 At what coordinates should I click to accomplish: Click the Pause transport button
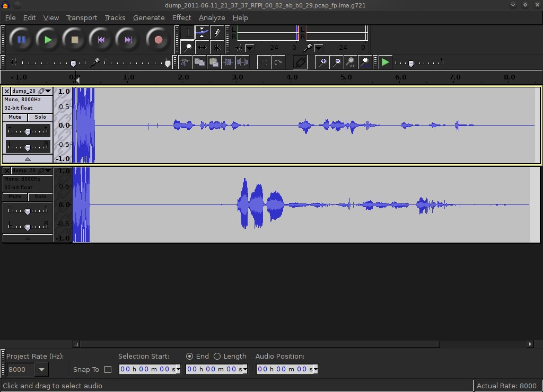21,40
